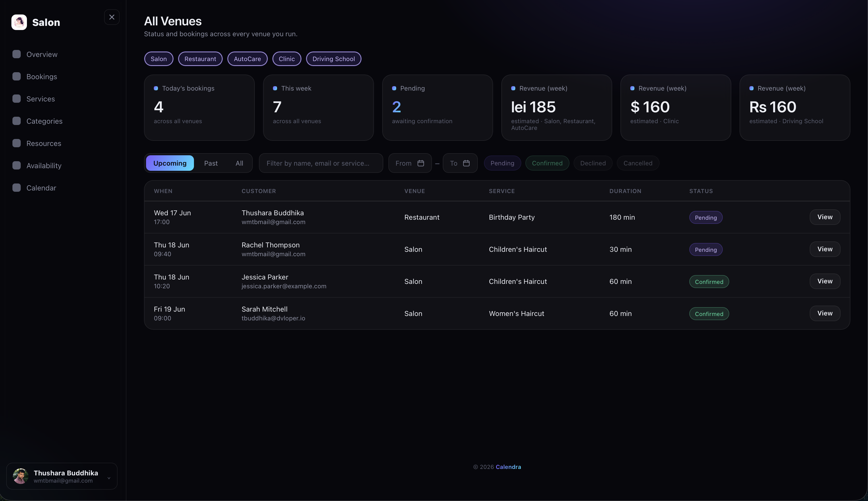Image resolution: width=868 pixels, height=501 pixels.
Task: Click the Salon logo icon in the sidebar
Action: pos(19,22)
